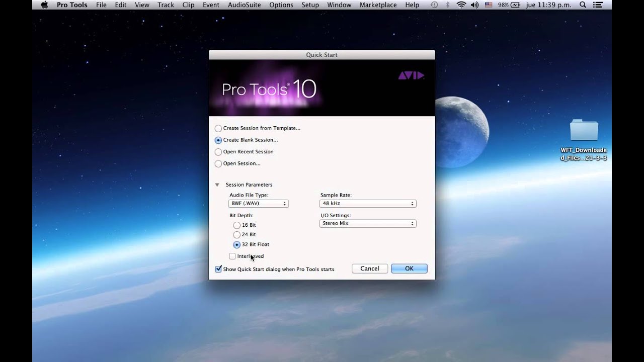Open the File menu
This screenshot has height=362, width=644.
coord(101,5)
